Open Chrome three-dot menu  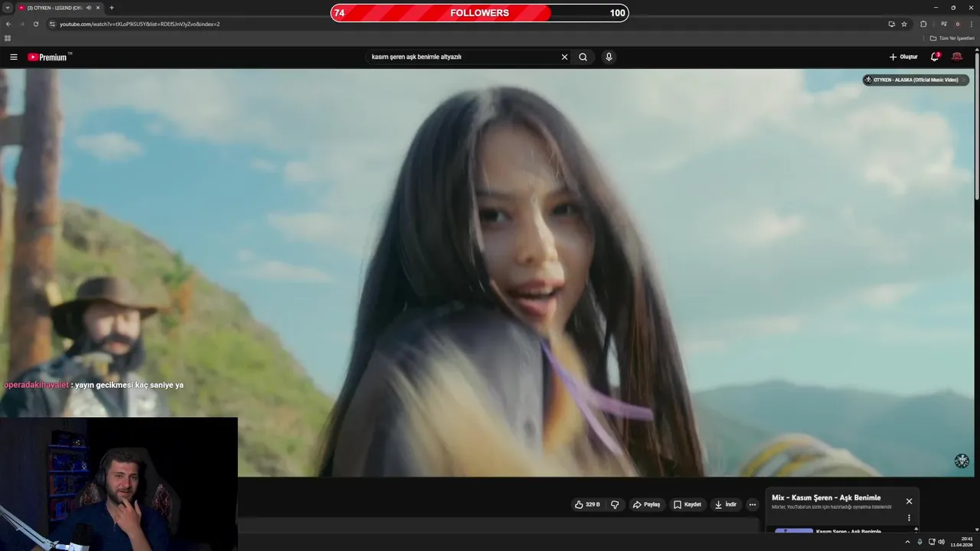tap(972, 24)
